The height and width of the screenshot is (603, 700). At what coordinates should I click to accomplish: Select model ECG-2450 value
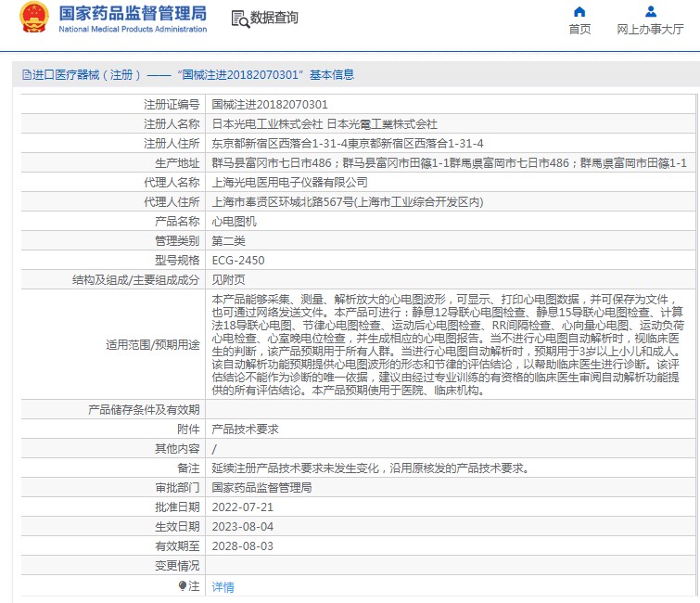tap(238, 261)
